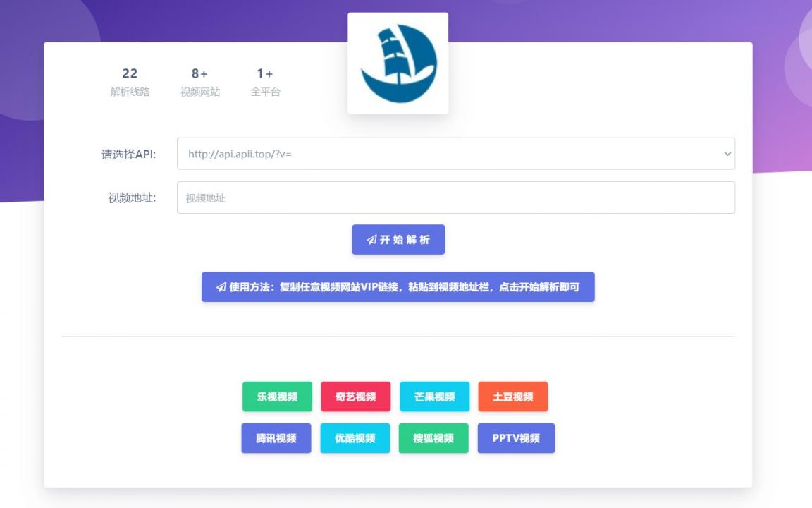Click the 22 解析线路 statistic
Screen dimensions: 812x508
[130, 82]
